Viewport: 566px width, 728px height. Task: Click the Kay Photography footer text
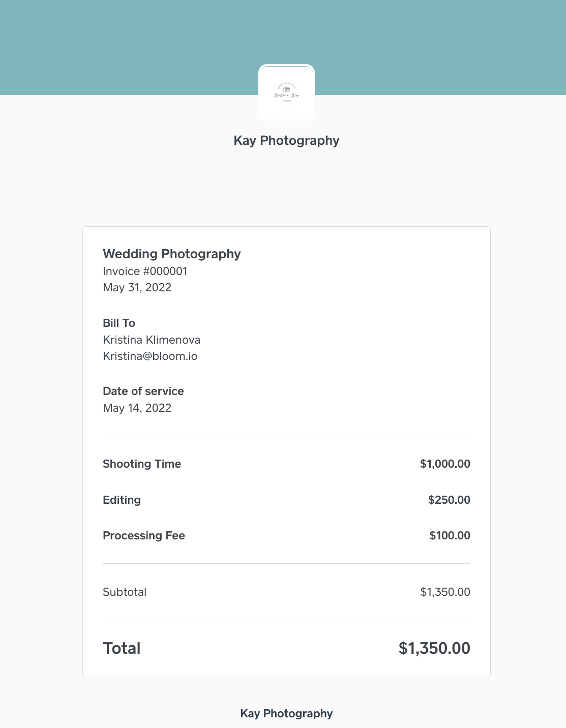(x=286, y=713)
